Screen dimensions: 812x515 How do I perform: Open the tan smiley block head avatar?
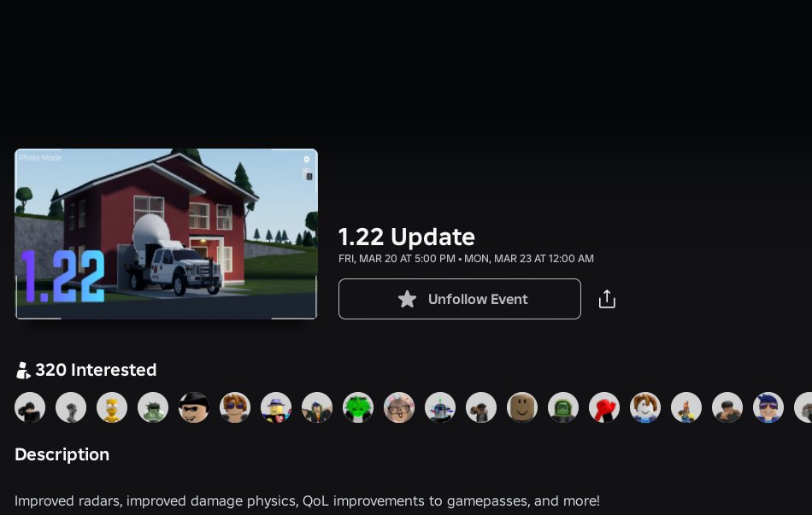point(522,407)
